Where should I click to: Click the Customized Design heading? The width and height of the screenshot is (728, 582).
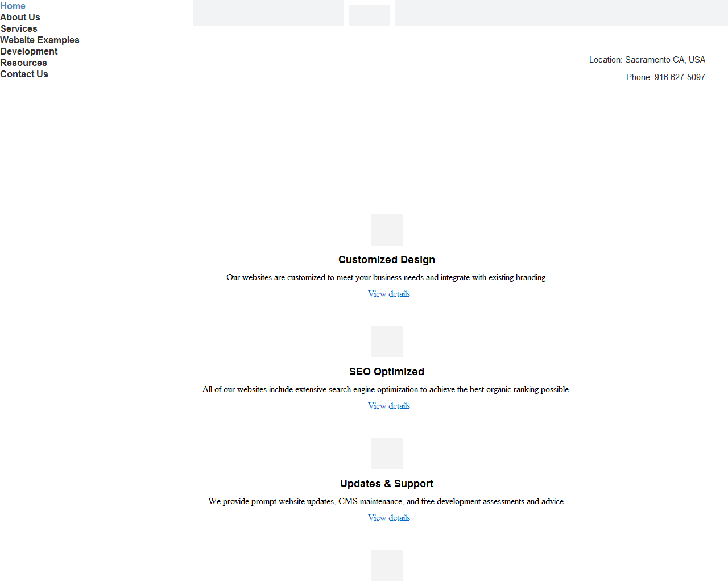pyautogui.click(x=387, y=260)
